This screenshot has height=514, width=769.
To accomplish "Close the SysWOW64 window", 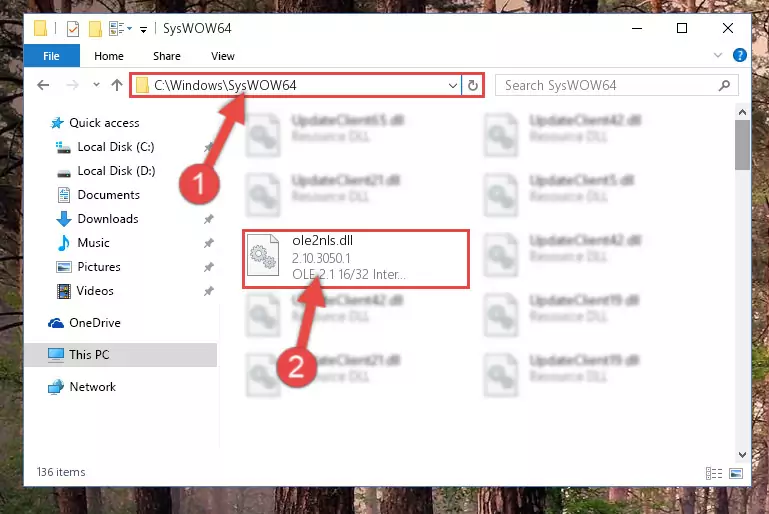I will point(728,28).
